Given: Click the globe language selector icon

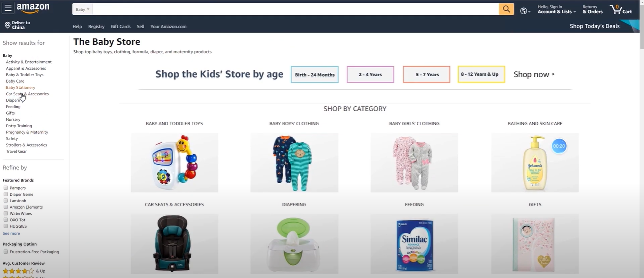Looking at the screenshot, I should (523, 11).
